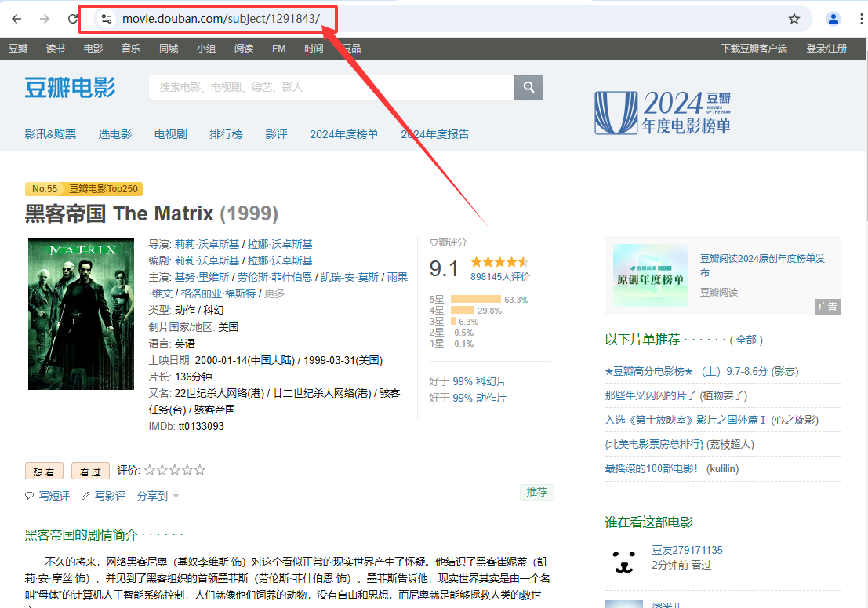Open {北美电影票房总排行} list
Screen dimensions: 868x608
[654, 445]
